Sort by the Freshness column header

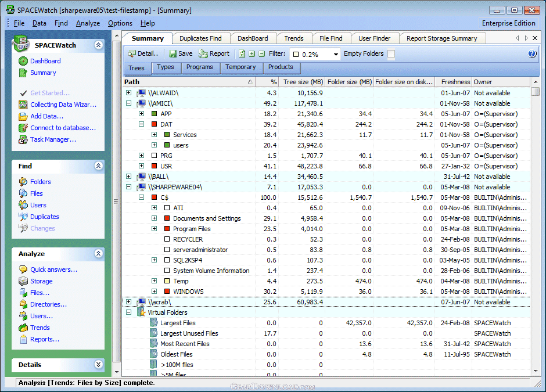455,82
